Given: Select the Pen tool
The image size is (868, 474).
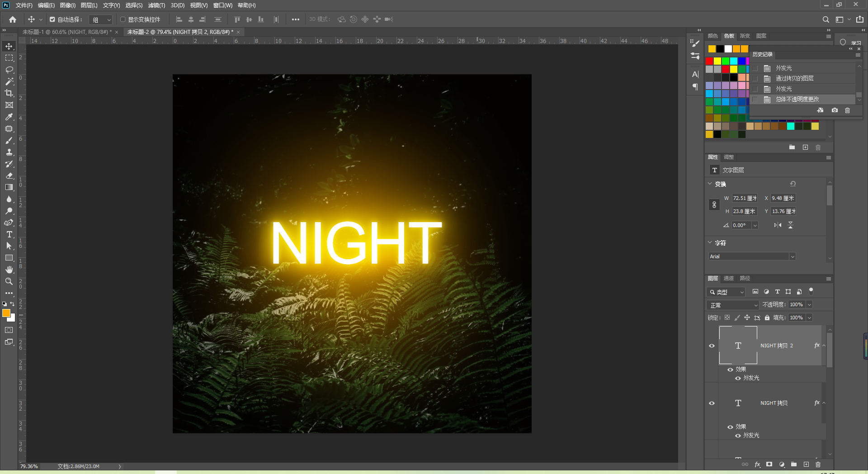Looking at the screenshot, I should 9,223.
